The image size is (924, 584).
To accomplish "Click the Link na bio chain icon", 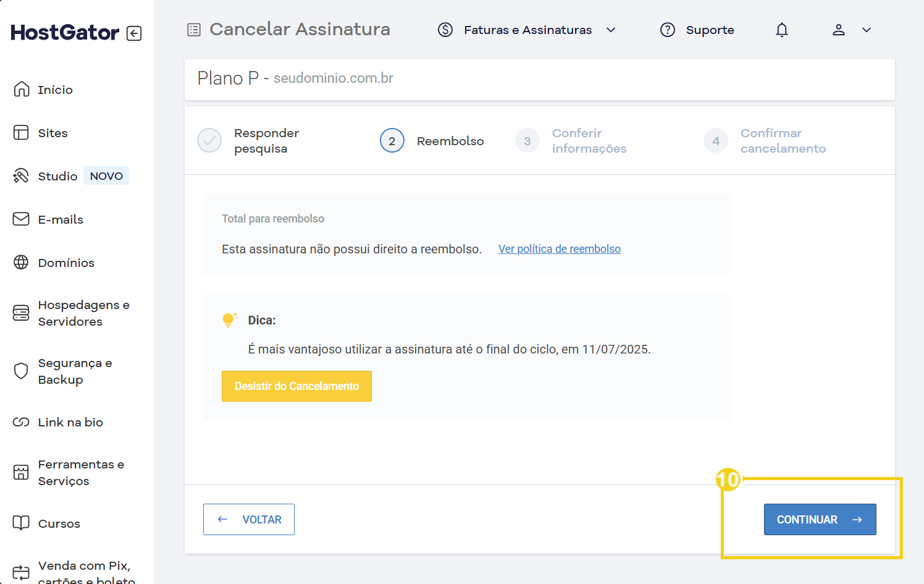I will (21, 421).
